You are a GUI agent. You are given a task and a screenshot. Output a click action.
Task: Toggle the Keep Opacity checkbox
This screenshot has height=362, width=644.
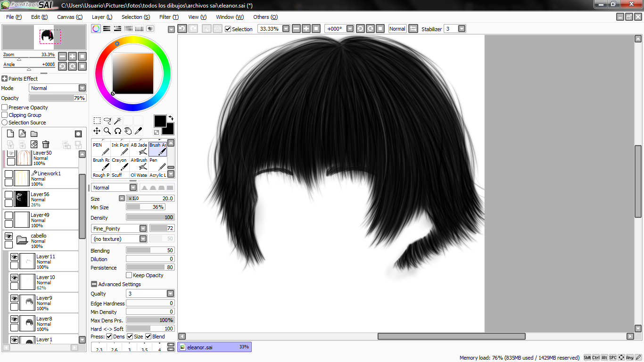[x=129, y=275]
